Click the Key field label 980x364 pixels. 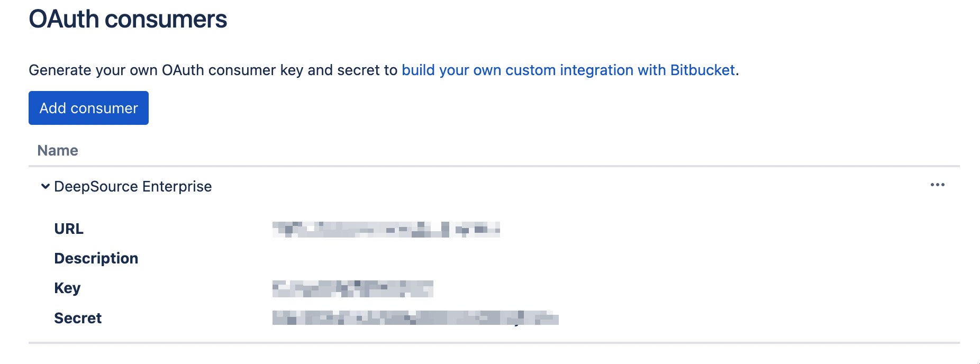click(67, 288)
